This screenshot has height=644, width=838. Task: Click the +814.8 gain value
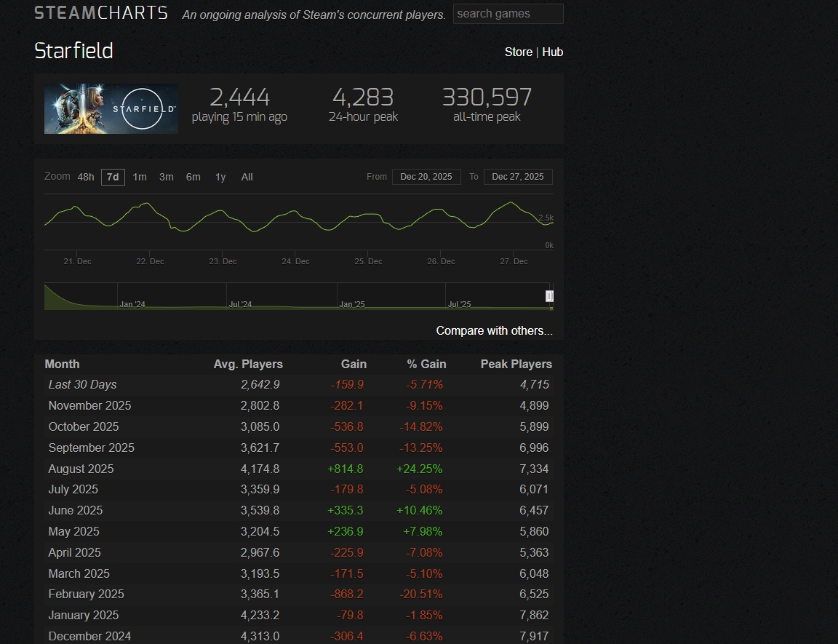click(346, 469)
